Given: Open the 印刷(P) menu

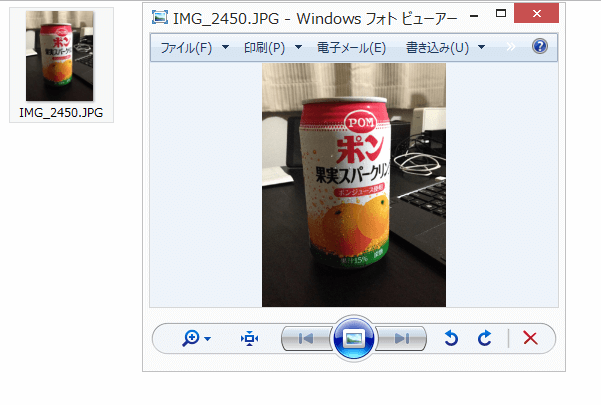Looking at the screenshot, I should pyautogui.click(x=264, y=48).
